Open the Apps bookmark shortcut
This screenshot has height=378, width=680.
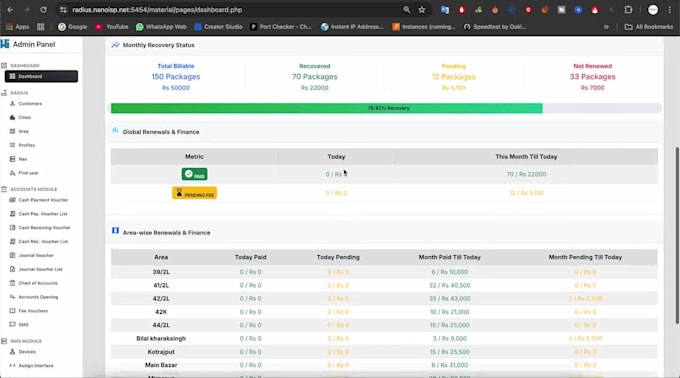coord(17,27)
